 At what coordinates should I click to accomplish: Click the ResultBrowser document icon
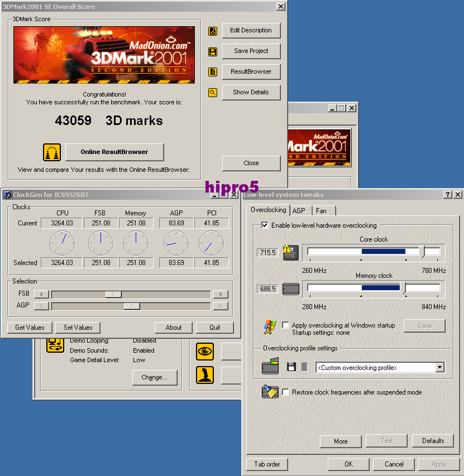(213, 72)
